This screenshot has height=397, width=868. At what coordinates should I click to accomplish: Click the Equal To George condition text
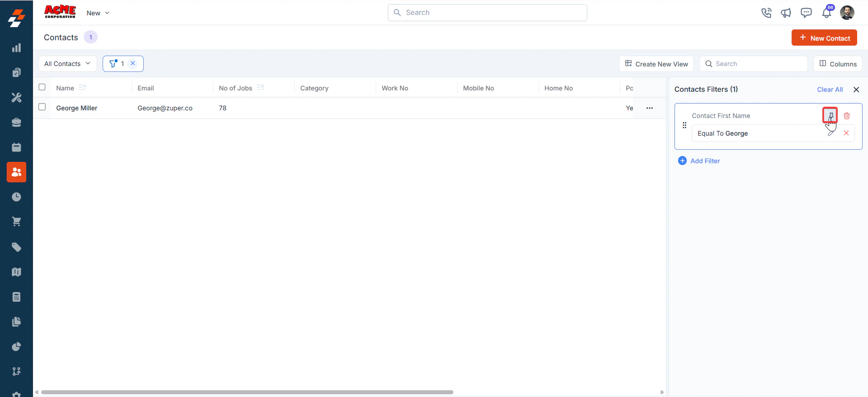click(x=722, y=133)
